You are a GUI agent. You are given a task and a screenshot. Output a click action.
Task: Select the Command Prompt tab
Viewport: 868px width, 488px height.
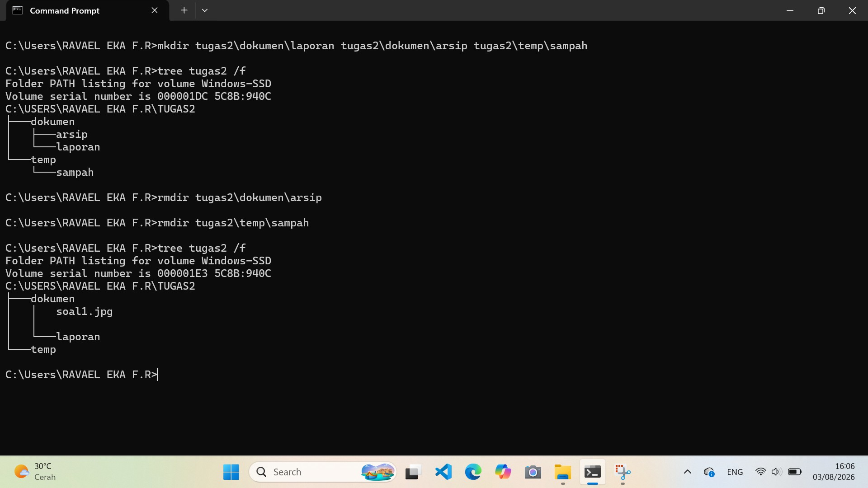click(88, 10)
